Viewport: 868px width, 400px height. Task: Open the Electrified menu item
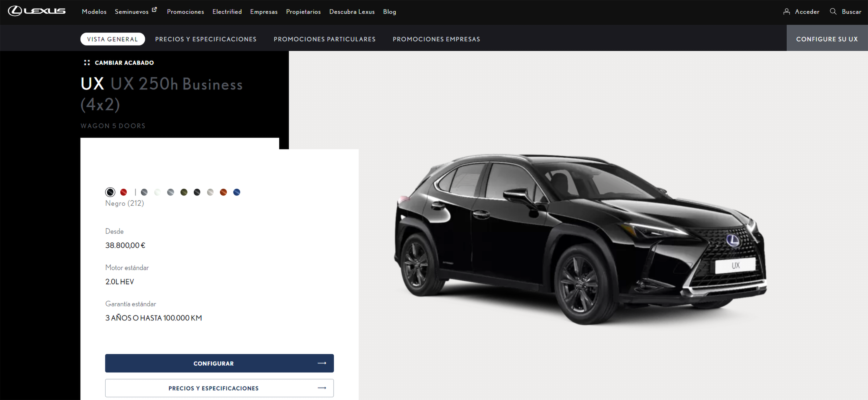click(227, 12)
